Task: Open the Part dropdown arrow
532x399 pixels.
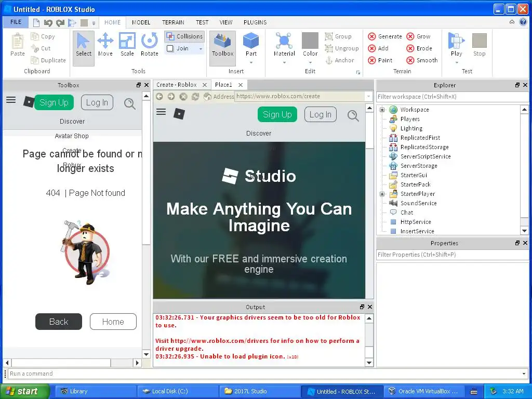Action: 251,62
